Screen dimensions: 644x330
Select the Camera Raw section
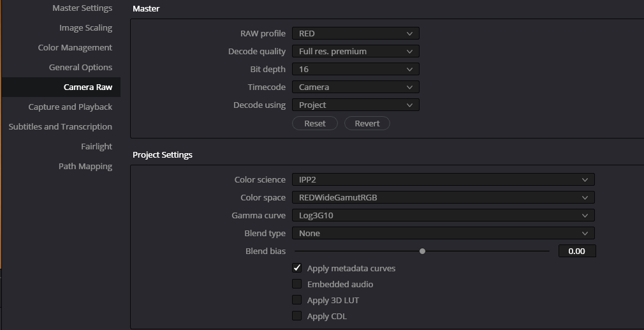(x=61, y=87)
